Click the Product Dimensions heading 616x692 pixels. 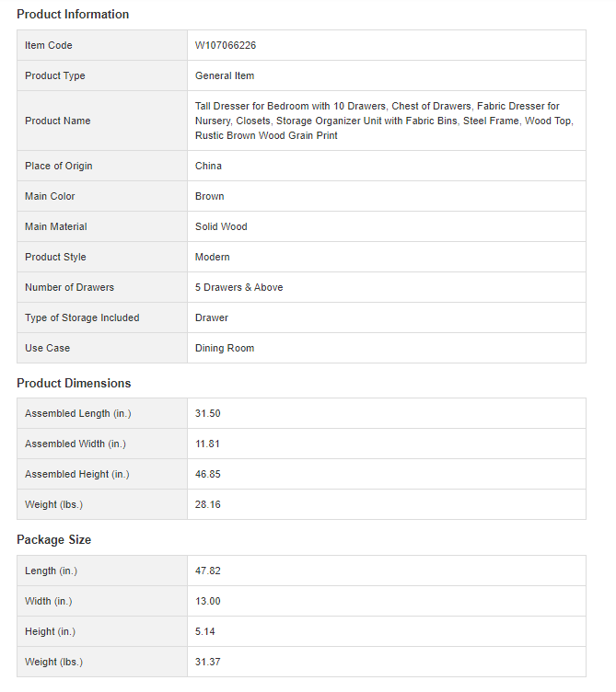(74, 383)
